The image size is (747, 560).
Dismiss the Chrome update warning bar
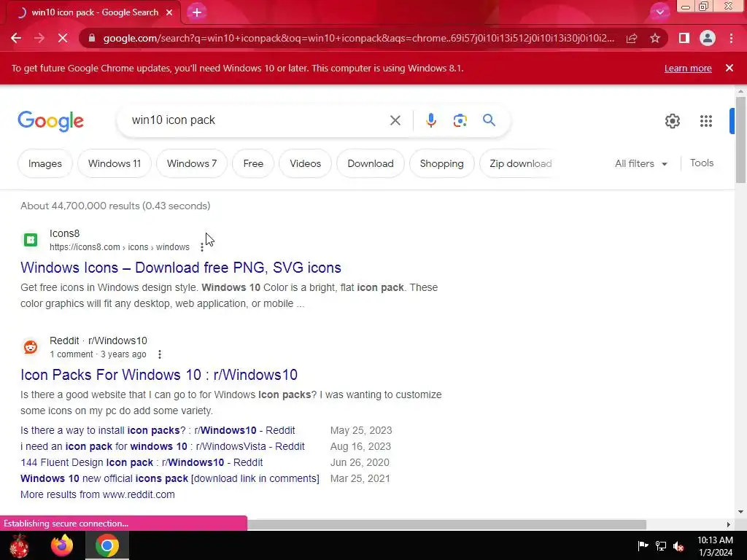[729, 68]
